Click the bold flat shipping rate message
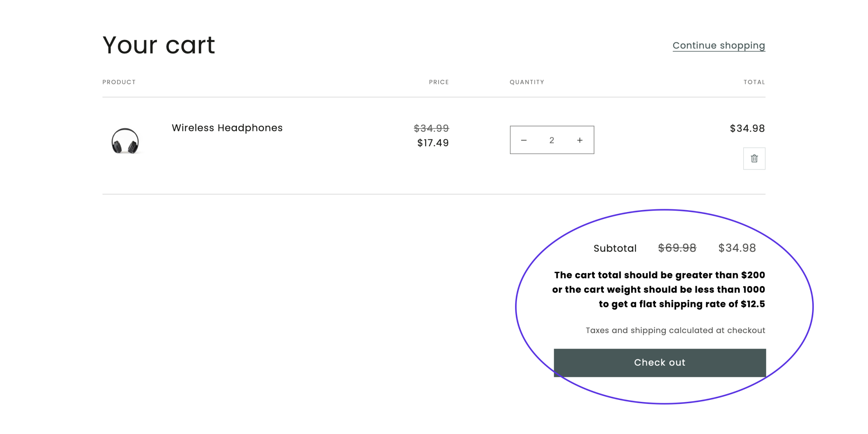The height and width of the screenshot is (434, 868). (x=659, y=289)
